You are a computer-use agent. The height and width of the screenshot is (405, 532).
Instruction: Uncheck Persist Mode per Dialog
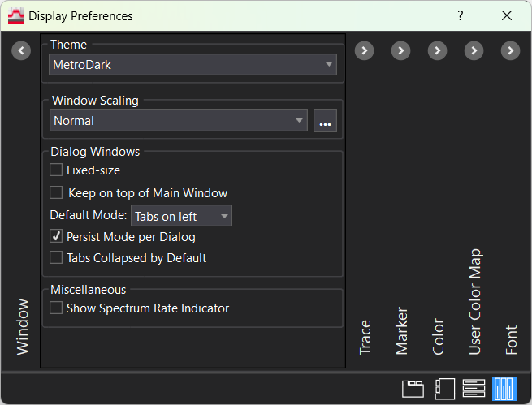coord(56,237)
